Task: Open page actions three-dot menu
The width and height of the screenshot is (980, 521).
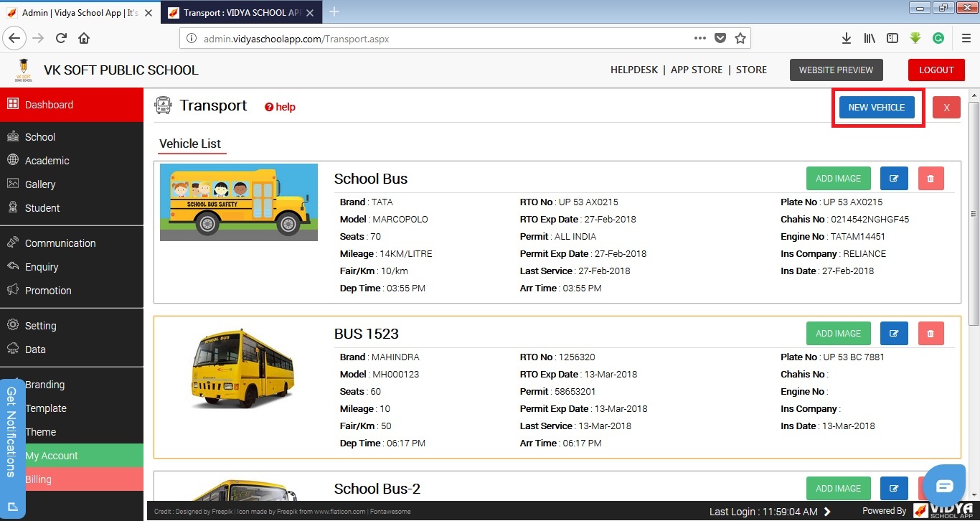Action: tap(700, 38)
